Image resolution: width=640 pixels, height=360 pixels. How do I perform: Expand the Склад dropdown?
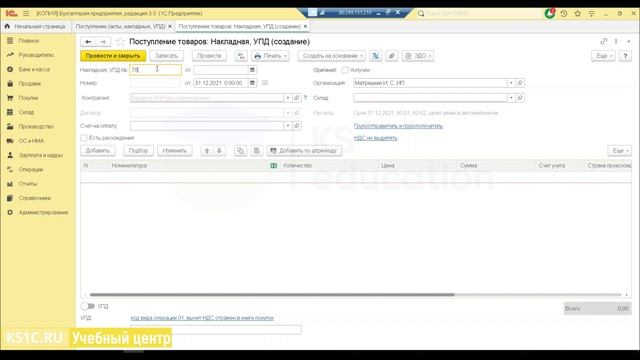[511, 98]
